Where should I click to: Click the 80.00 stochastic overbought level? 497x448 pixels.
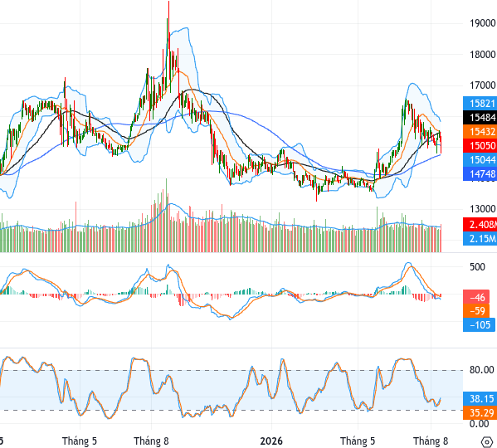coord(482,370)
